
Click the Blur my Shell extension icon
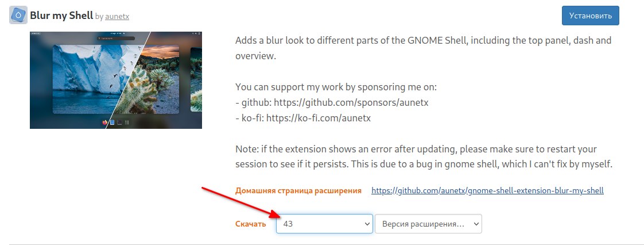click(18, 16)
